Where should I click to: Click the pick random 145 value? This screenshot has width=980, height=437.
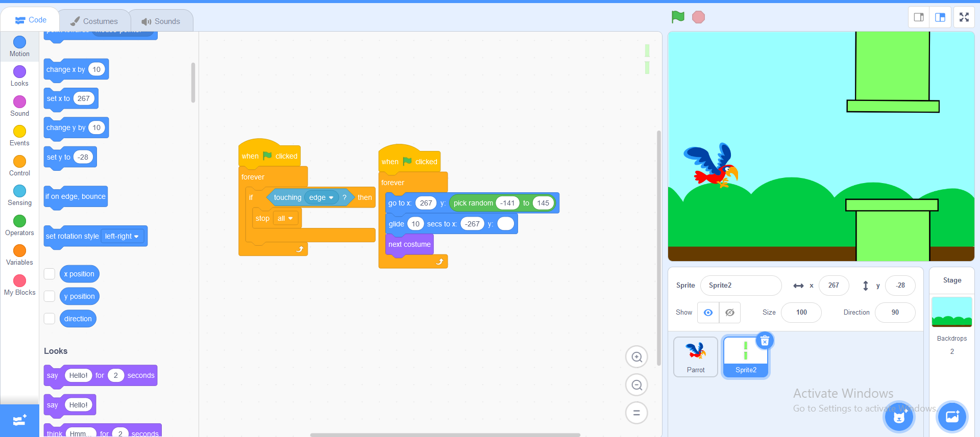tap(543, 203)
